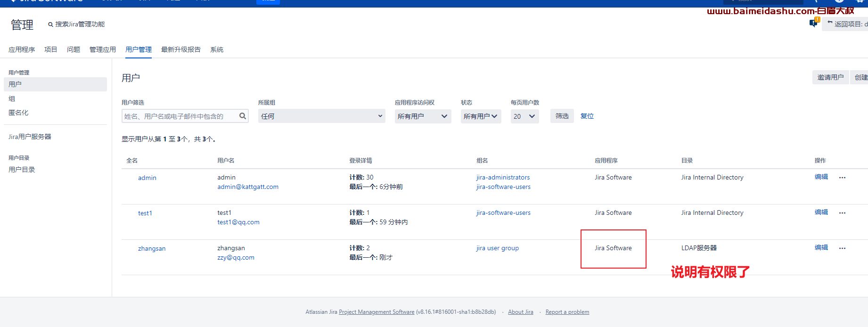Click the 最后一个: 59 分钟内 login detail

378,222
